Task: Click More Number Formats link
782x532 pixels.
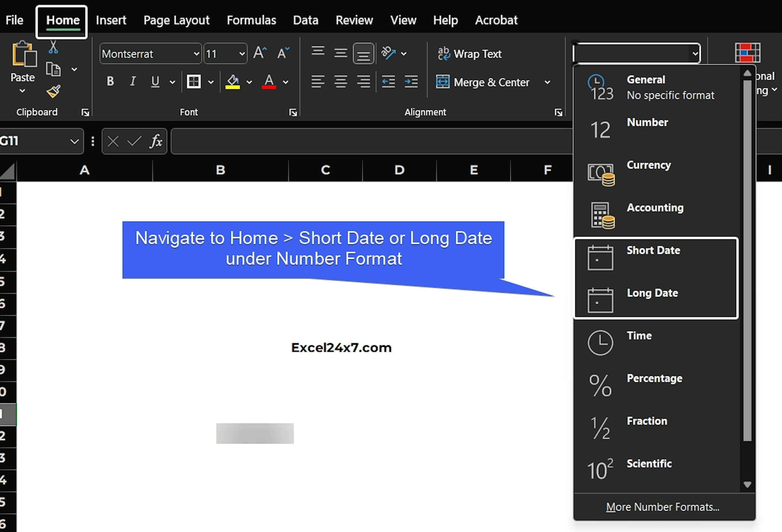Action: (x=662, y=507)
